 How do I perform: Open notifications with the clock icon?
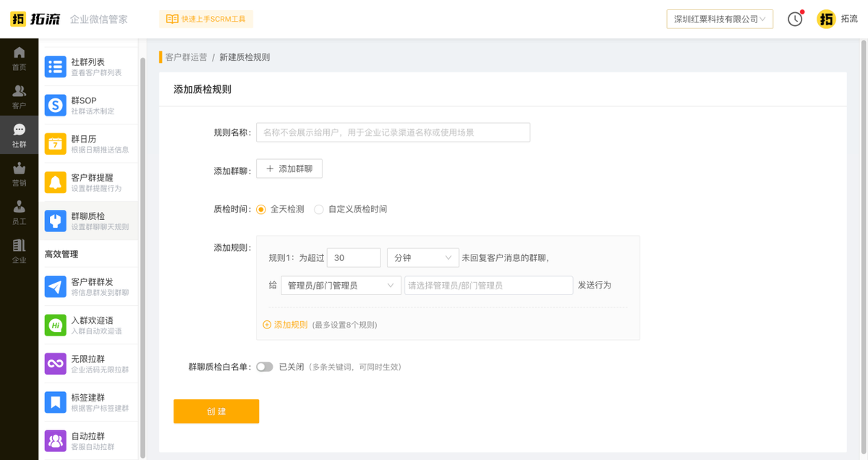pyautogui.click(x=795, y=20)
